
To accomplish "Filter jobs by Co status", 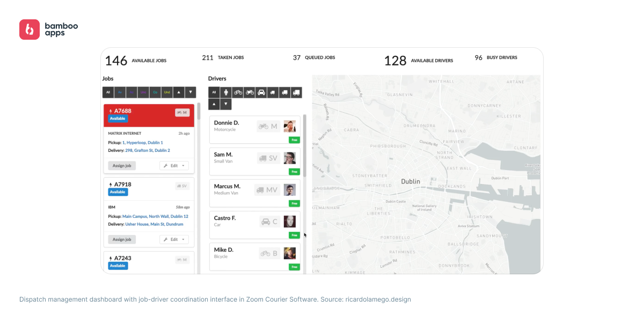I will (x=155, y=92).
